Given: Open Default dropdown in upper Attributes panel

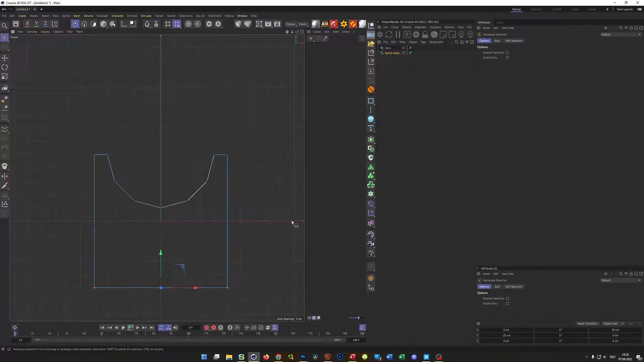Looking at the screenshot, I should point(621,34).
